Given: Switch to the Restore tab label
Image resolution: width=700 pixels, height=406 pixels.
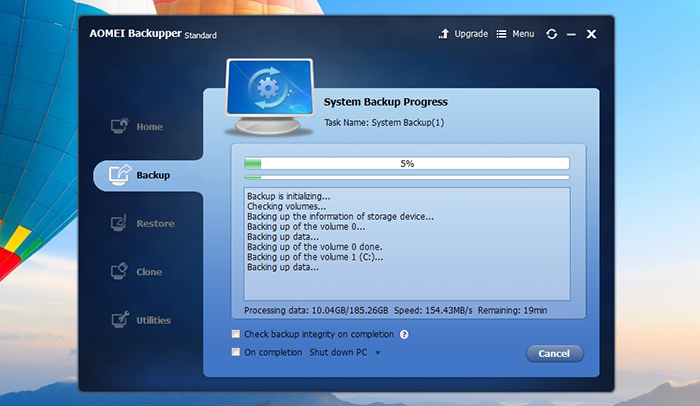Looking at the screenshot, I should (x=155, y=223).
